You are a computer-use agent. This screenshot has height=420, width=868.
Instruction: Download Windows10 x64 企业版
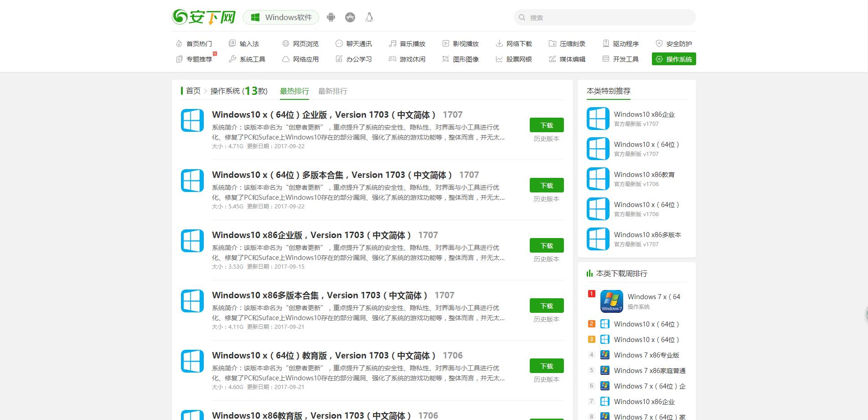coord(547,125)
